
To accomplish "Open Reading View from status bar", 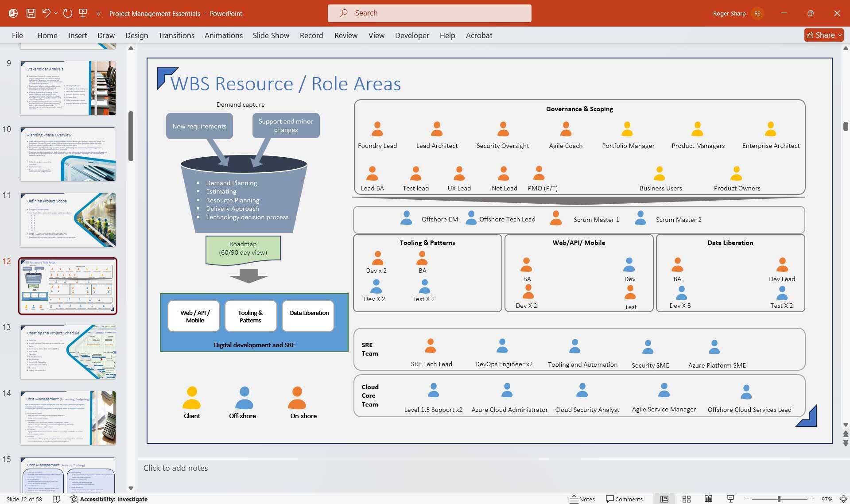I will tap(708, 499).
